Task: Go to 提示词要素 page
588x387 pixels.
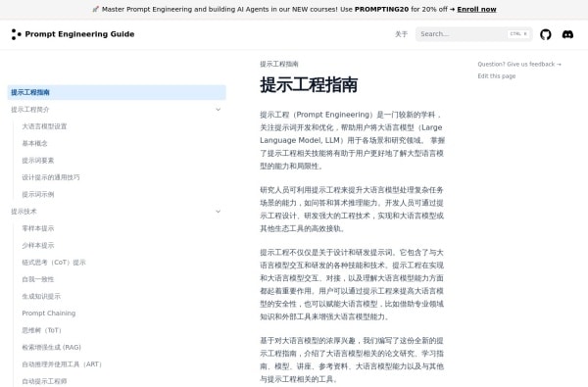Action: [38, 161]
